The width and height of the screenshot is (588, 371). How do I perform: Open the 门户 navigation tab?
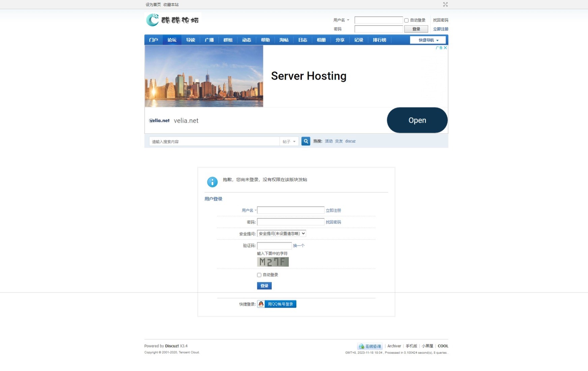click(153, 40)
